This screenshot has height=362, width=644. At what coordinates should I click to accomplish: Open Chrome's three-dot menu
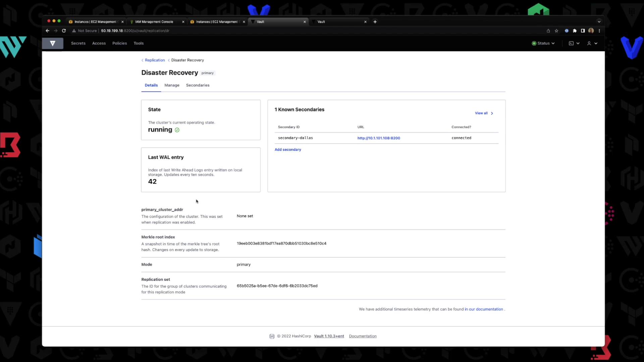(599, 31)
